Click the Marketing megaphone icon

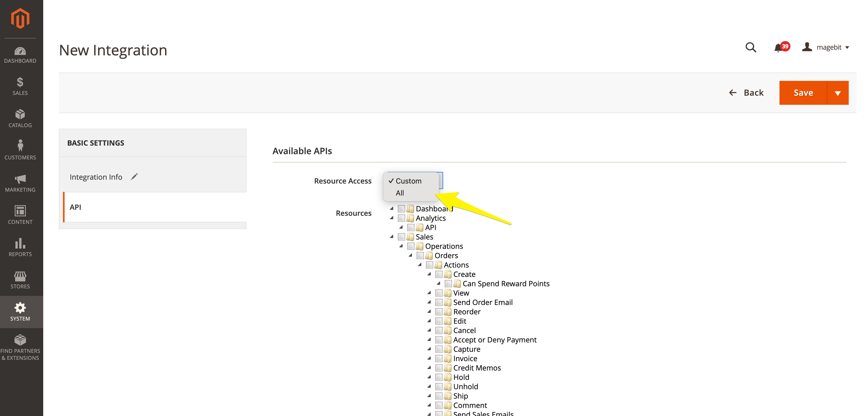click(x=20, y=179)
